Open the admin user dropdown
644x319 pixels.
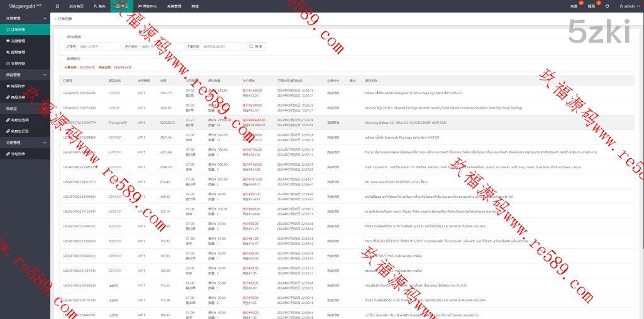[x=628, y=6]
